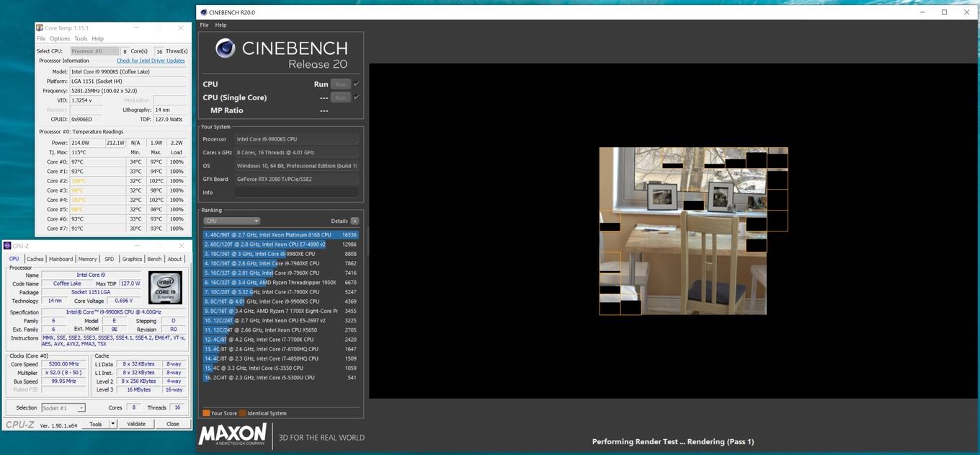Select ranking row Intel Core i9-9980XE CPU

click(281, 254)
